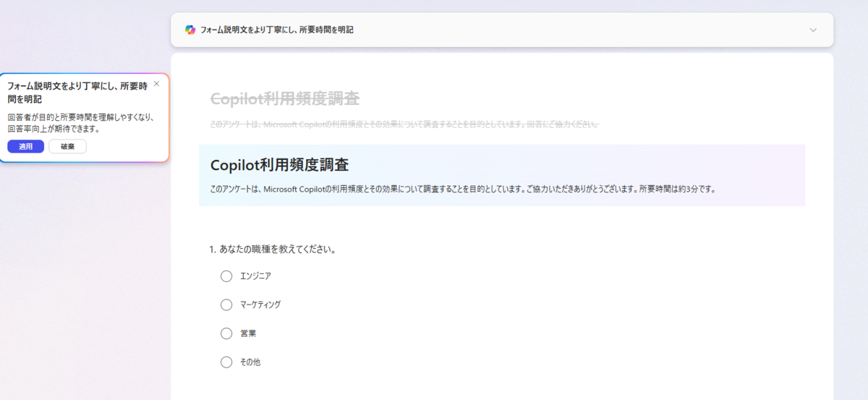Click the popup heading フォーム説明文をより丁寧にし
The width and height of the screenshot is (868, 400).
coord(77,92)
